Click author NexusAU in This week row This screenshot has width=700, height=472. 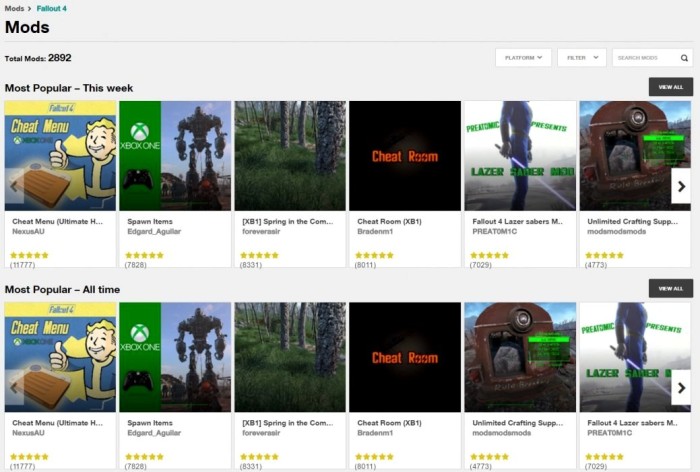[28, 231]
